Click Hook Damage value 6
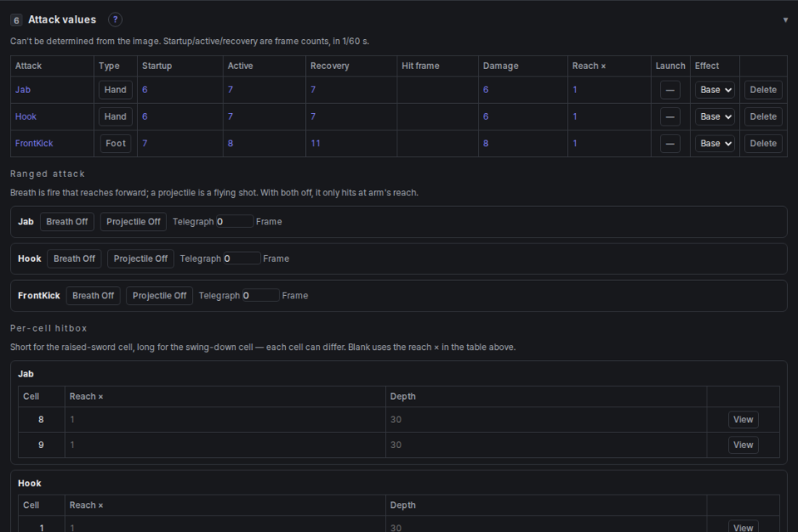Viewport: 798px width, 532px height. click(x=486, y=116)
